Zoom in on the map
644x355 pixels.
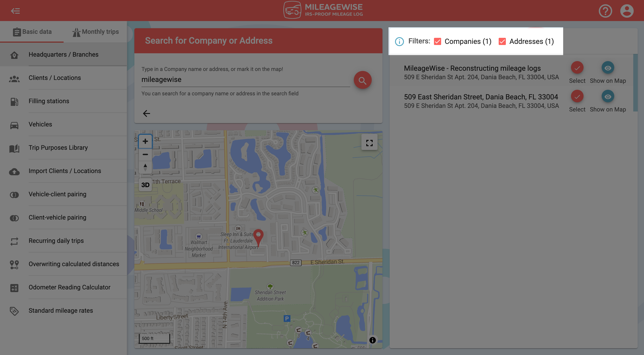[x=145, y=141]
